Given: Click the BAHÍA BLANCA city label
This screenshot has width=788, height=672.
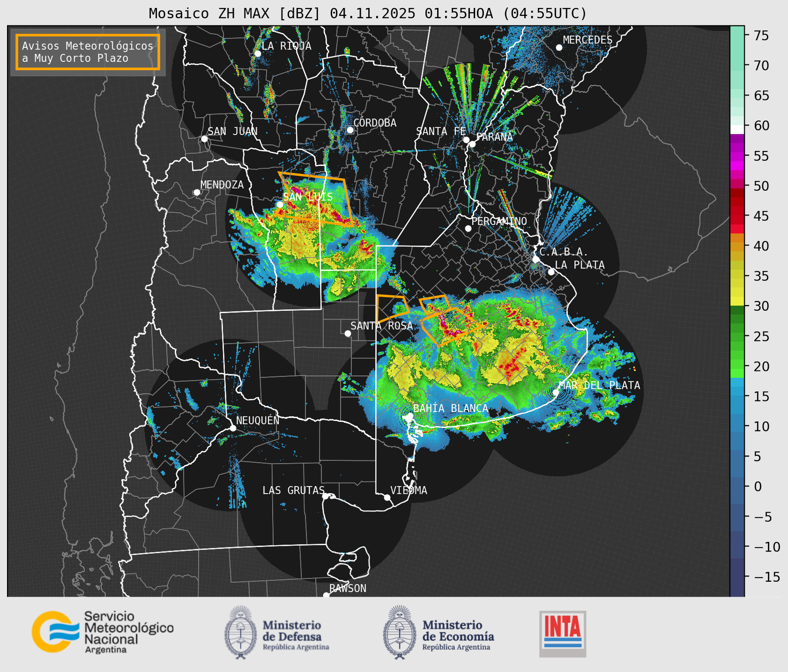Looking at the screenshot, I should tap(450, 408).
